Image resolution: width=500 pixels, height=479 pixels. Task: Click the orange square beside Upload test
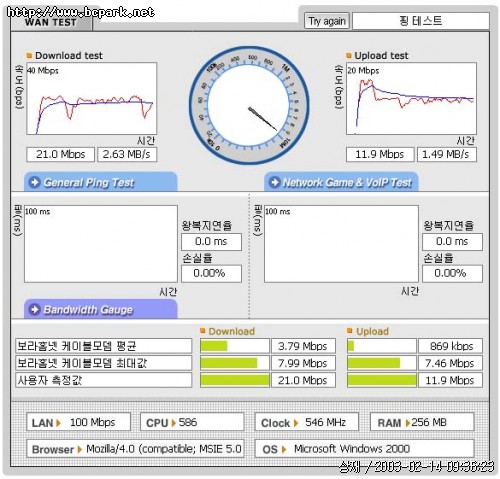349,55
